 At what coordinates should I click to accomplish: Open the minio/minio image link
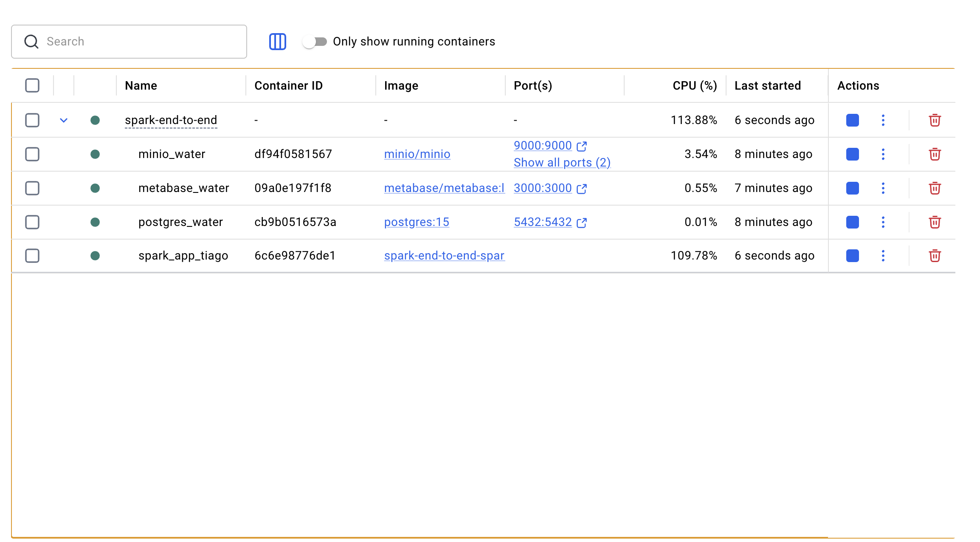coord(417,154)
